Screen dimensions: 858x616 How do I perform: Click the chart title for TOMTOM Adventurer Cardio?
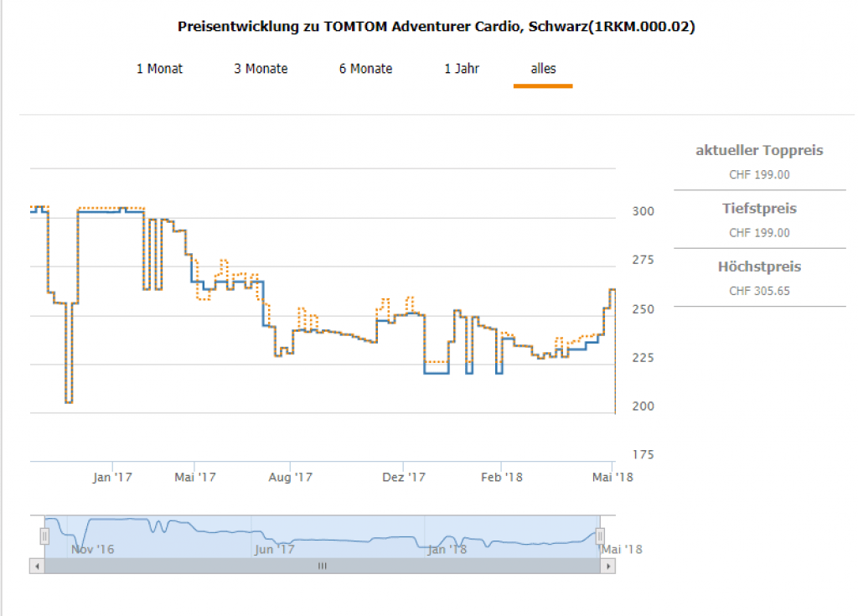[436, 27]
